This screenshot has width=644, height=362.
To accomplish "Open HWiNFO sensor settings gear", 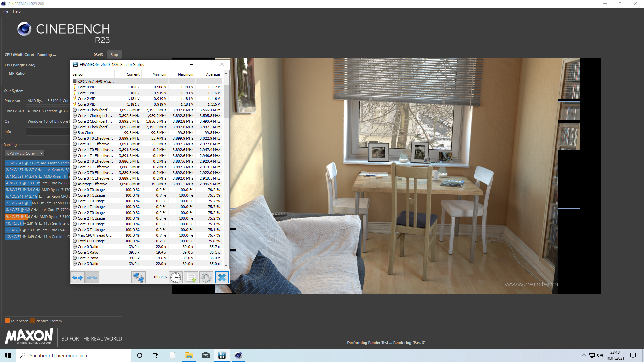I will [x=206, y=278].
